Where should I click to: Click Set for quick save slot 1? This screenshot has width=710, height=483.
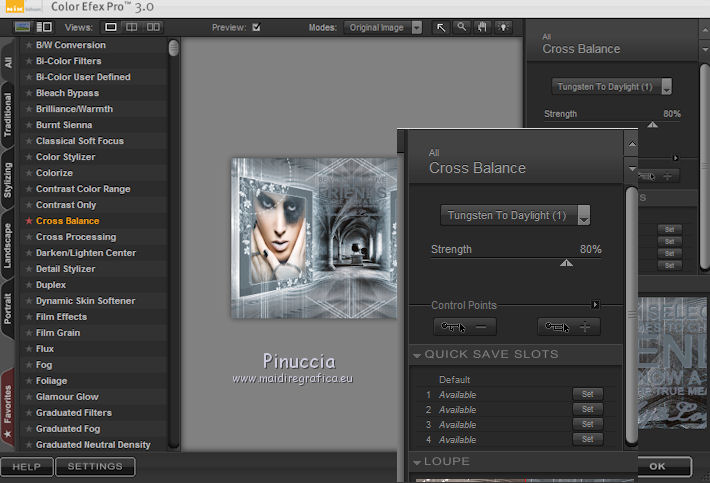click(x=587, y=395)
